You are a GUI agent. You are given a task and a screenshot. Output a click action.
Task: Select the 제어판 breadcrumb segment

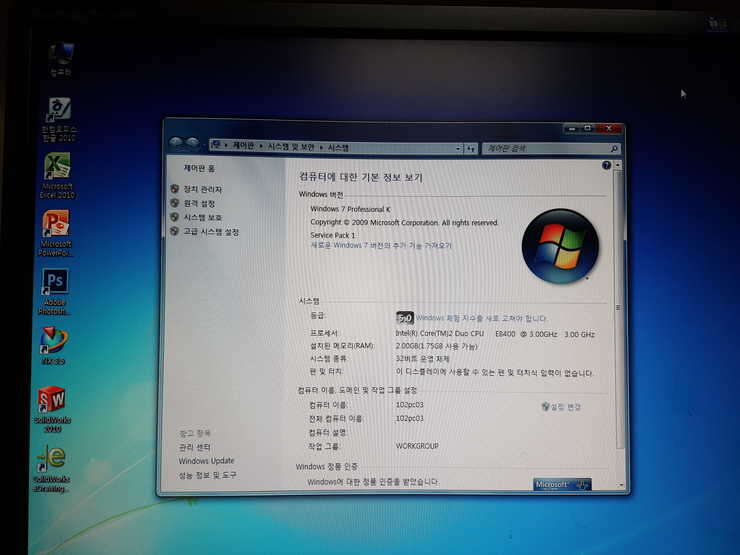[244, 146]
